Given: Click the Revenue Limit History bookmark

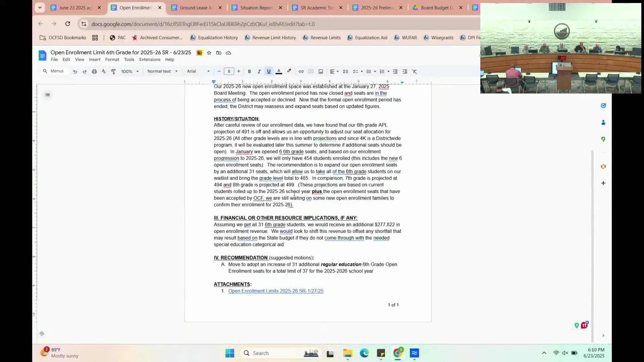Looking at the screenshot, I should coord(274,38).
